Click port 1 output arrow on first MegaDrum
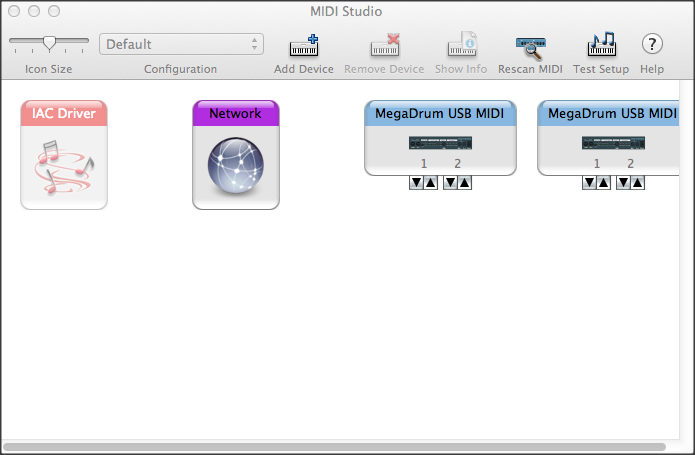Screen dimensions: 695x455 416,182
